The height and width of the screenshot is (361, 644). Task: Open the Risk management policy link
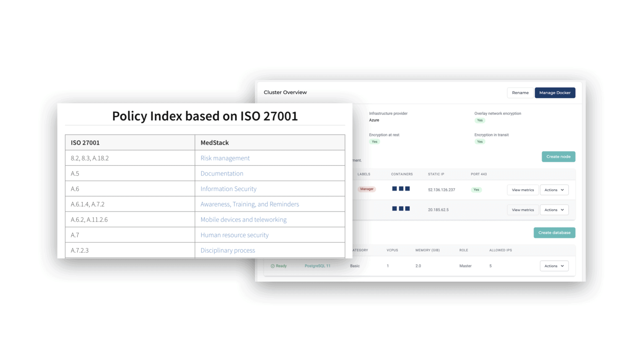pyautogui.click(x=225, y=158)
